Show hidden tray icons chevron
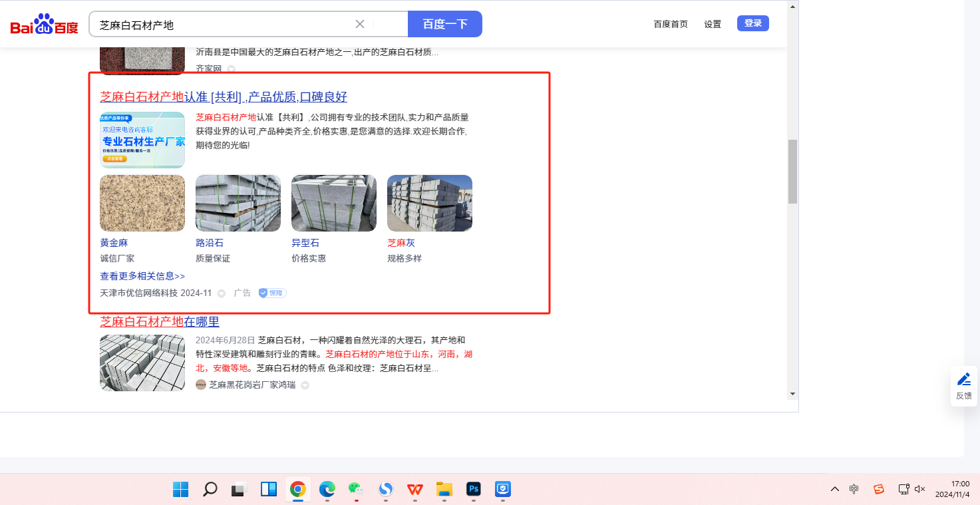The width and height of the screenshot is (980, 505). tap(835, 489)
